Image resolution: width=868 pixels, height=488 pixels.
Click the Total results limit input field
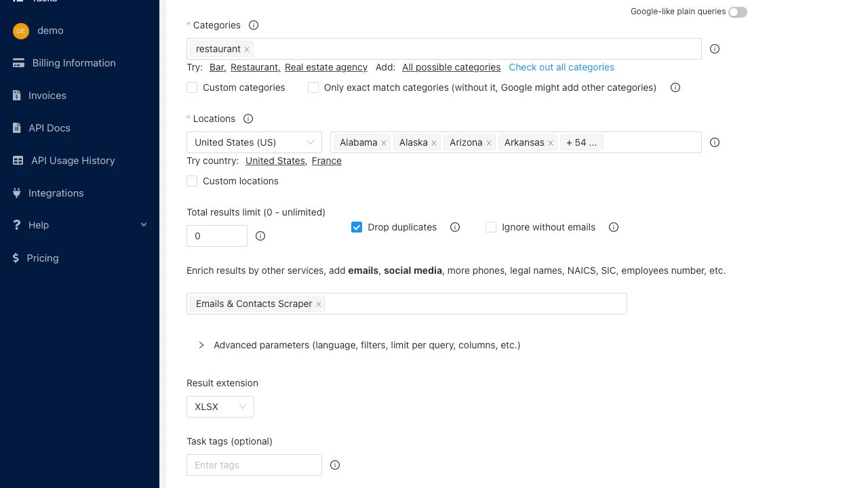[x=217, y=236]
